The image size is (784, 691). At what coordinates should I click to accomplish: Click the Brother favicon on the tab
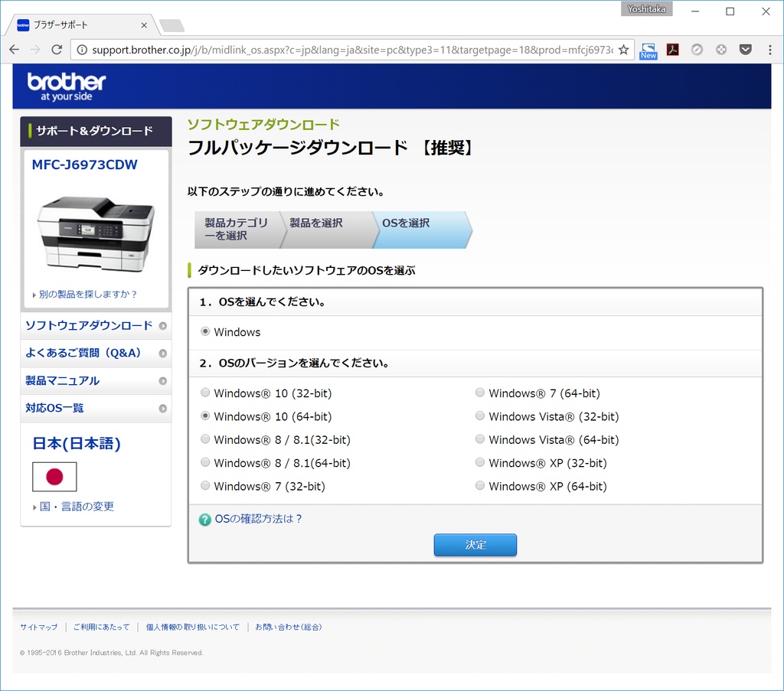point(23,25)
